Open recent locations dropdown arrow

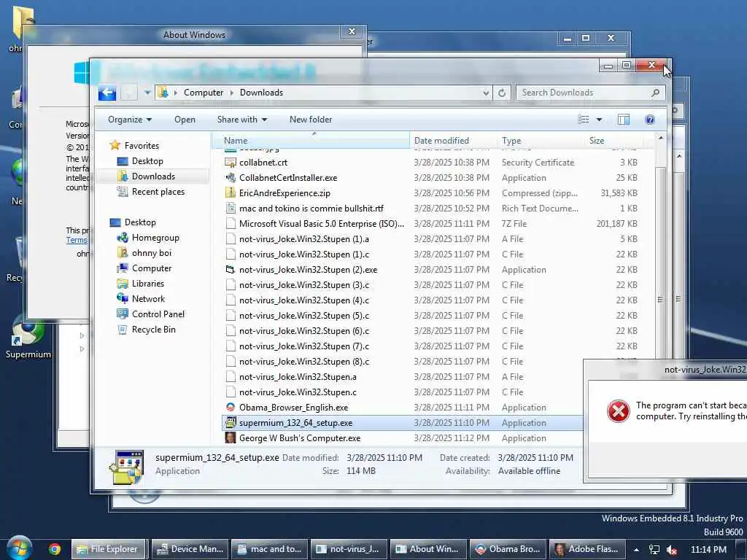click(147, 93)
